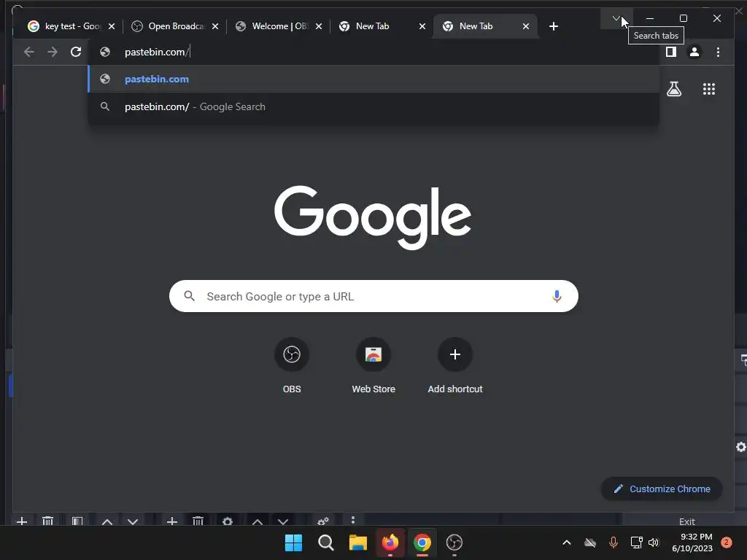This screenshot has width=747, height=560.
Task: Switch to the key test - Google tab
Action: (x=71, y=26)
